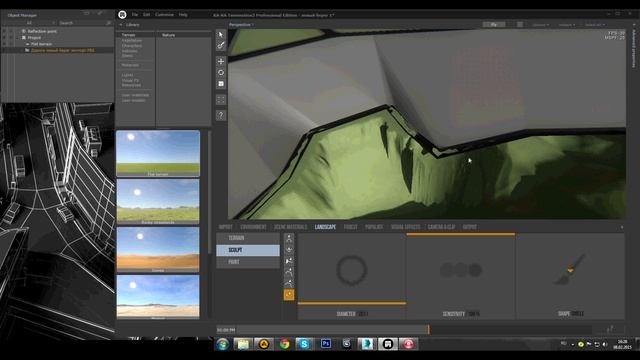The image size is (640, 360).
Task: Click the small arrow right of tab bar
Action: coord(622,227)
